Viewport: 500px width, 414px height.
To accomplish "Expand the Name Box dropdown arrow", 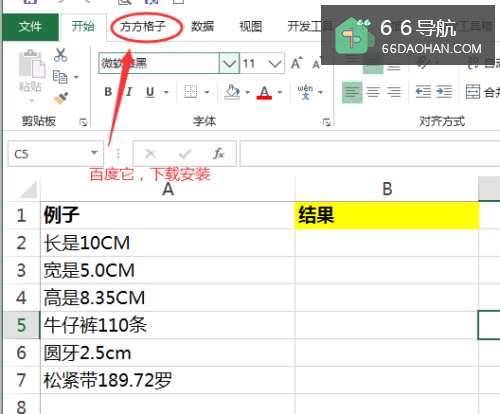I will pos(94,153).
